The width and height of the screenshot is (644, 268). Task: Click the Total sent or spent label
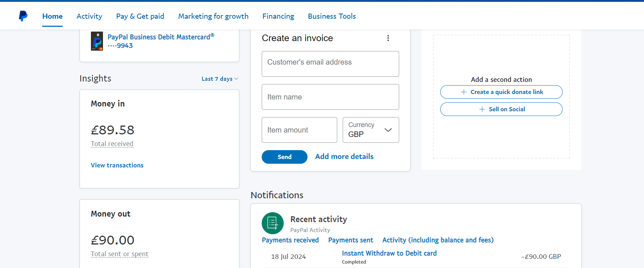119,254
